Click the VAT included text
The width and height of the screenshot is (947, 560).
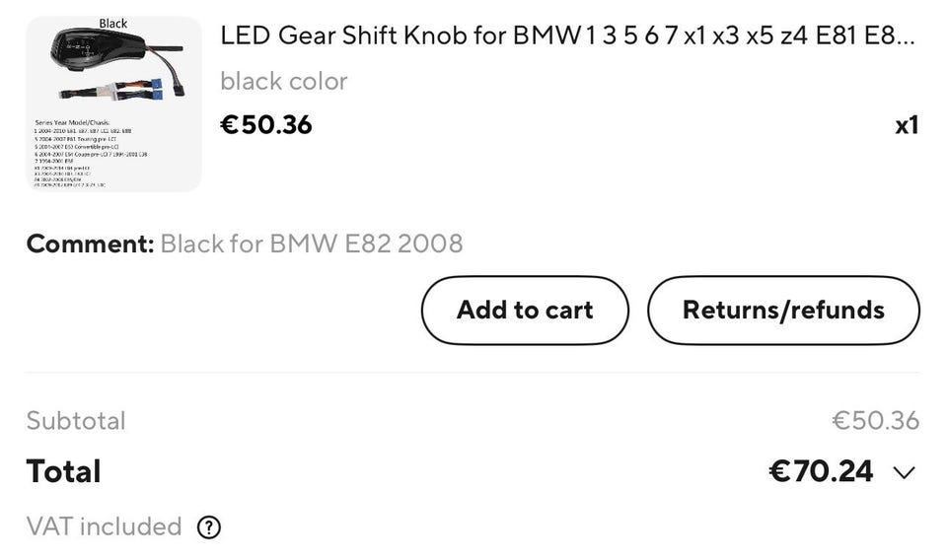[x=105, y=527]
